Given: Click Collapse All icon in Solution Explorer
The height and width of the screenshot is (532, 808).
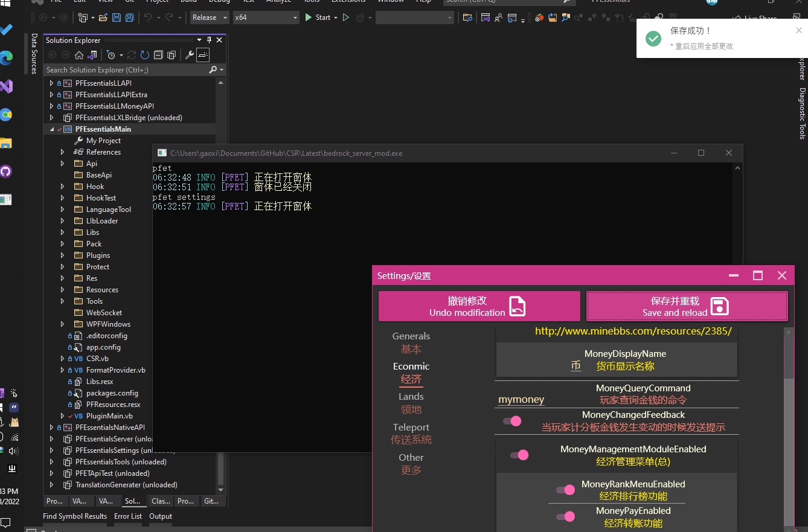Looking at the screenshot, I should point(158,55).
